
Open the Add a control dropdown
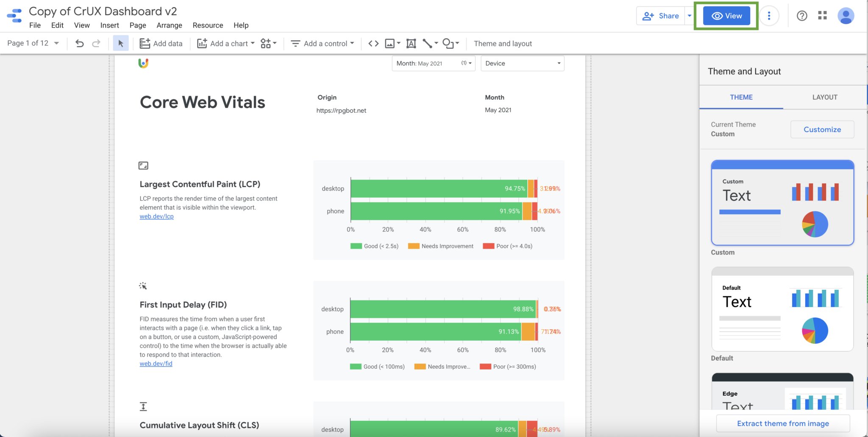322,43
